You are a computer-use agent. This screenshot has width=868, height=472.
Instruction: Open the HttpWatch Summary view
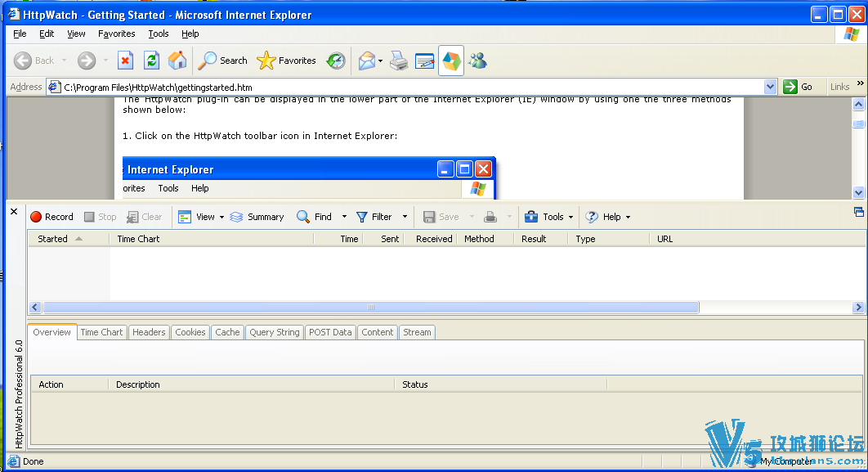[x=257, y=217]
